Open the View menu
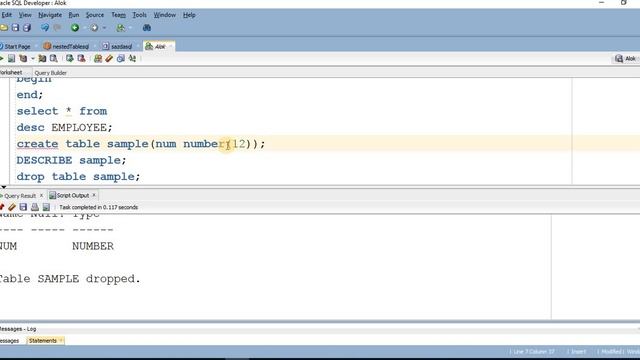The image size is (640, 360). point(25,15)
